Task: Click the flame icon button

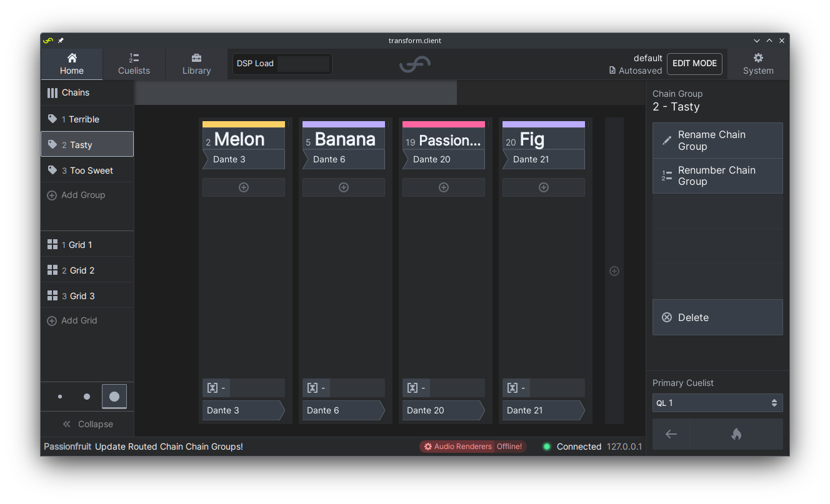Action: tap(736, 434)
